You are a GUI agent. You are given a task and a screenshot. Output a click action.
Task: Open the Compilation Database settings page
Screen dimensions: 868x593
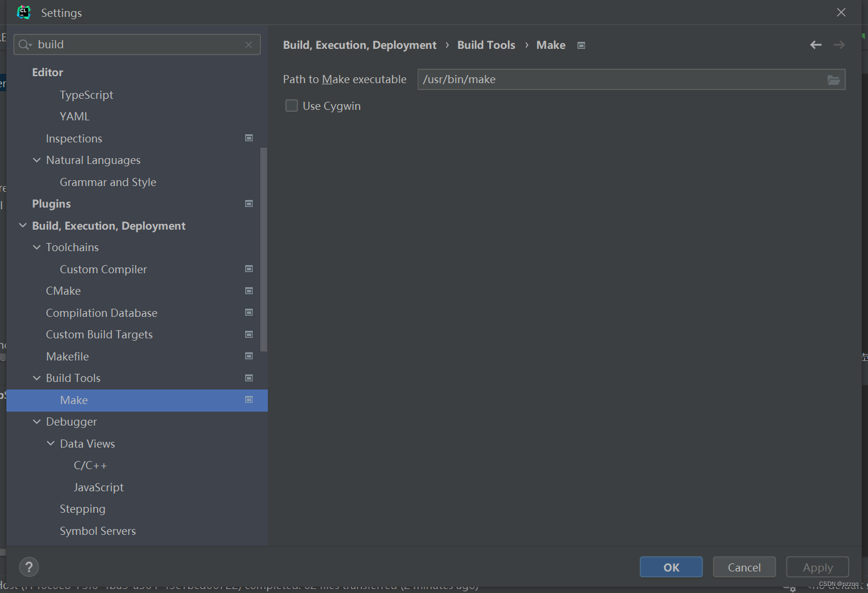[x=102, y=313]
